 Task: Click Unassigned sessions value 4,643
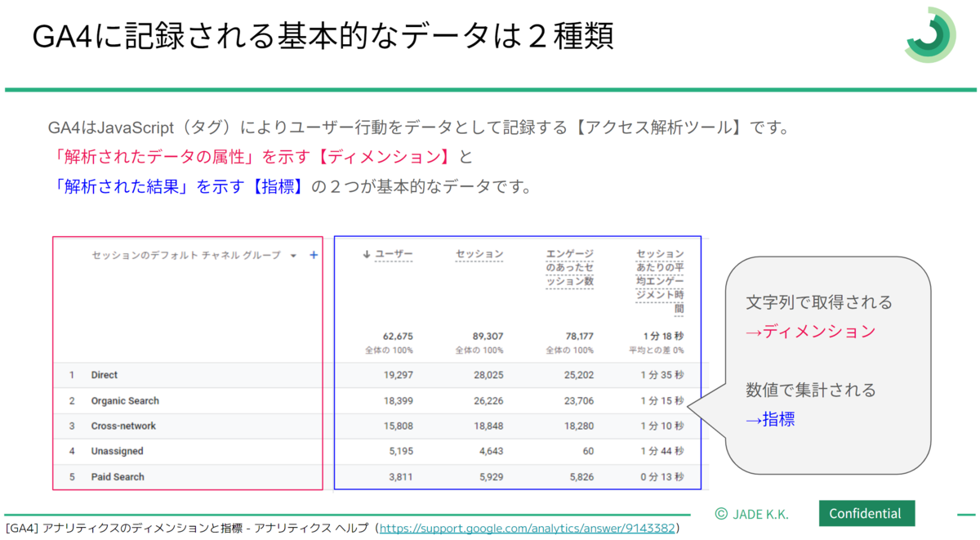point(491,451)
